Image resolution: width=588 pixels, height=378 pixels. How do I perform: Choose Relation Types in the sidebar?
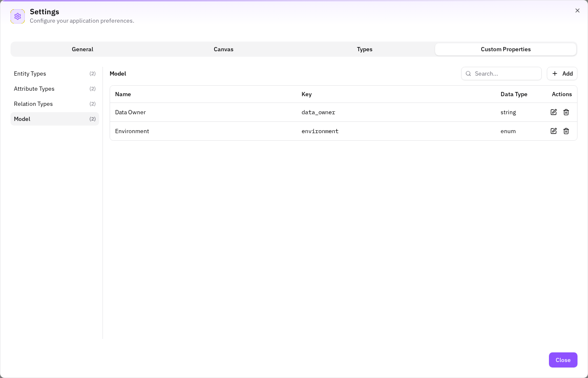click(x=55, y=104)
